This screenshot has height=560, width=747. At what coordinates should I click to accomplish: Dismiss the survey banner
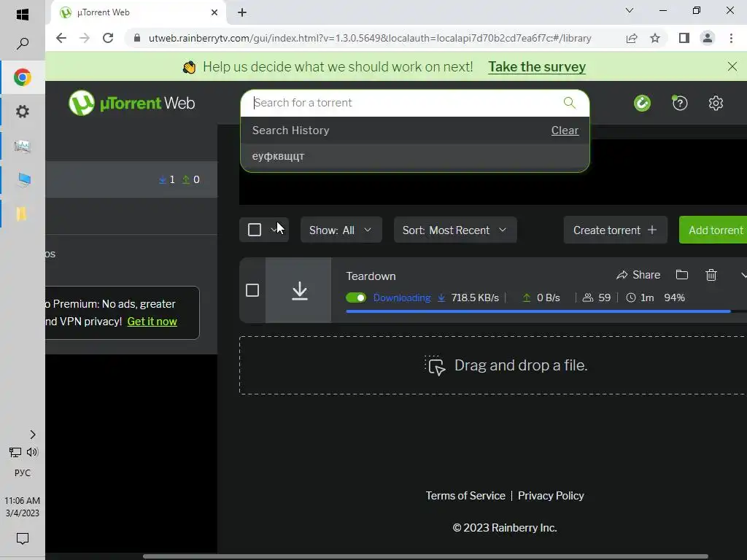click(732, 66)
